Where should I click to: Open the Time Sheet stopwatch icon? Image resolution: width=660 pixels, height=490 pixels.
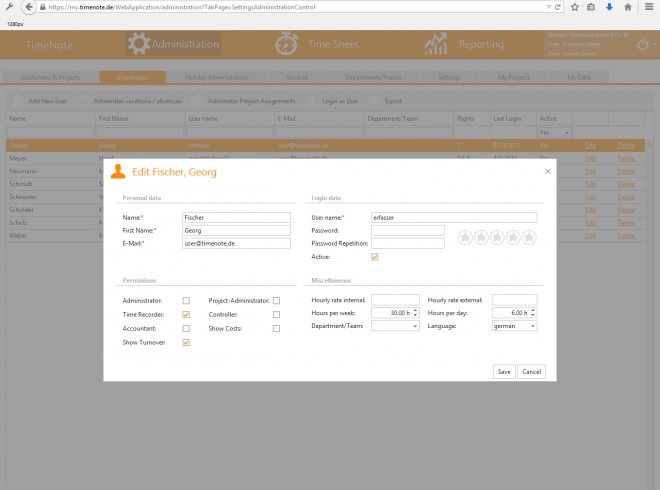[x=289, y=45]
